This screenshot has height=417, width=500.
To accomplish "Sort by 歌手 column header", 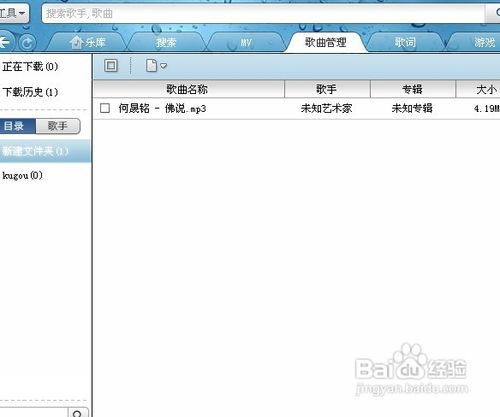I will (327, 89).
